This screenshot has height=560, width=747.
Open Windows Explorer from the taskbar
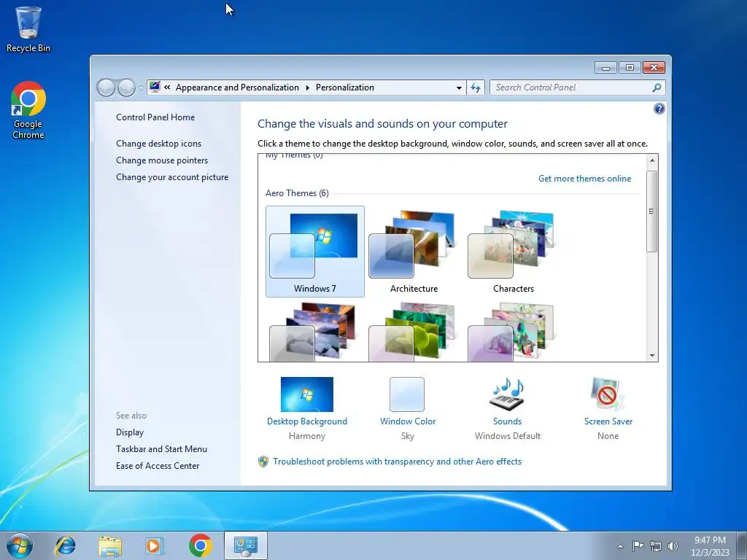(x=110, y=545)
